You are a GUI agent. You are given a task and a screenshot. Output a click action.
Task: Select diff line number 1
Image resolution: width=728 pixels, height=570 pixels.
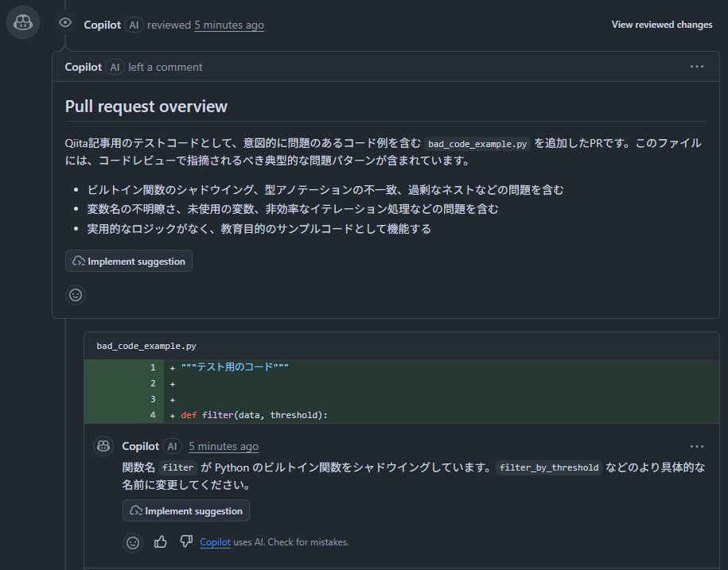click(x=153, y=367)
